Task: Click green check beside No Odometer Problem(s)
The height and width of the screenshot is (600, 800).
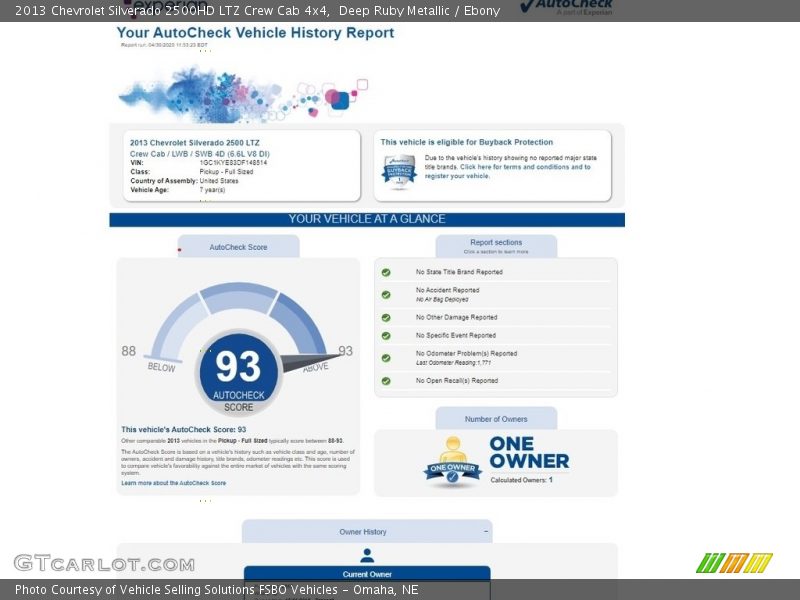Action: [x=386, y=358]
